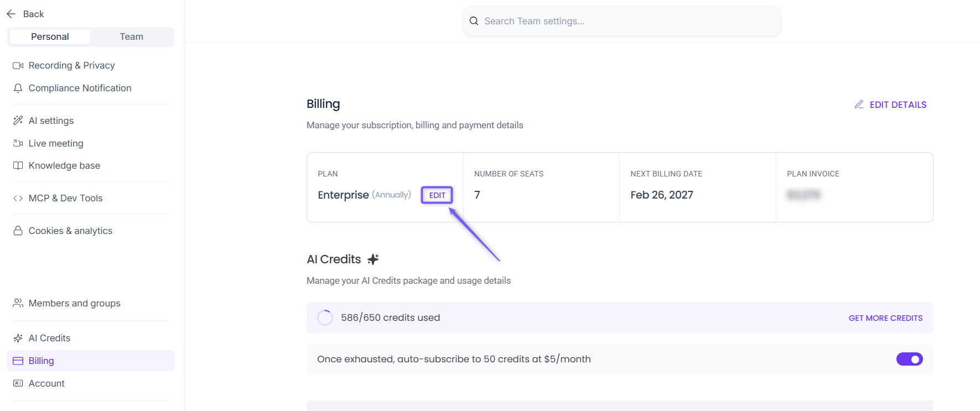
Task: Click the Billing page heading
Action: coord(323,104)
